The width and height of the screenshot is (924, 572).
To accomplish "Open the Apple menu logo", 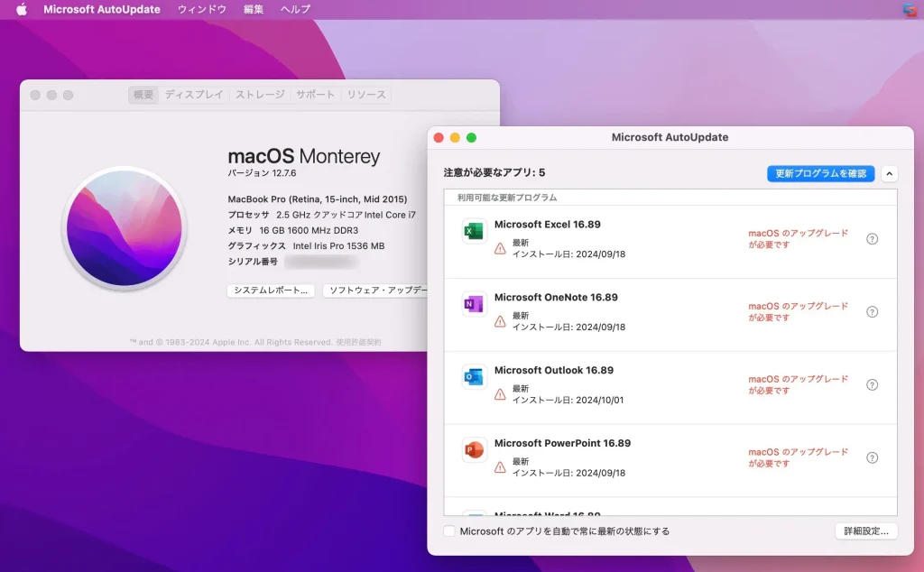I will (x=22, y=9).
